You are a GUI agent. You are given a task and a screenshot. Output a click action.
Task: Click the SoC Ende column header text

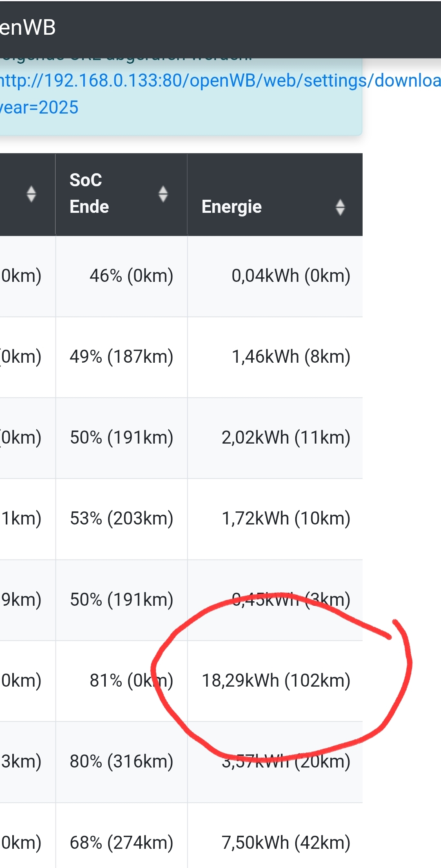[x=89, y=194]
